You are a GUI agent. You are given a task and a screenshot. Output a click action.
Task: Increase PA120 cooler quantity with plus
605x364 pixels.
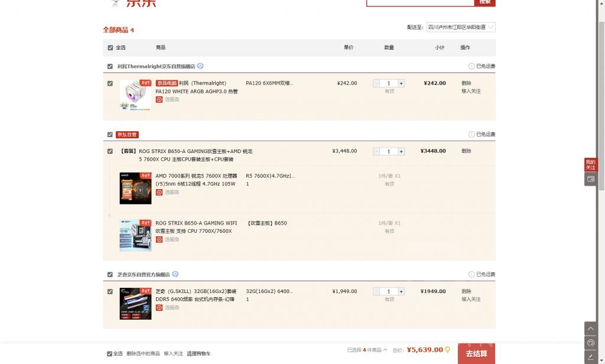(401, 83)
